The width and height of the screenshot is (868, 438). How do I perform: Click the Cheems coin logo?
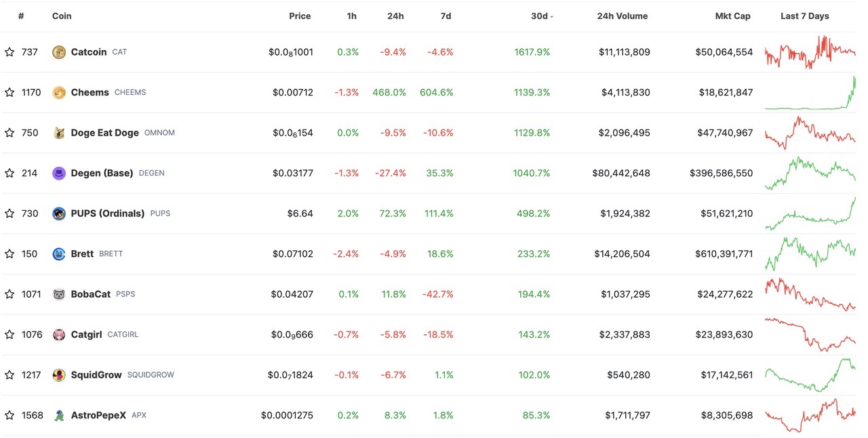(59, 92)
